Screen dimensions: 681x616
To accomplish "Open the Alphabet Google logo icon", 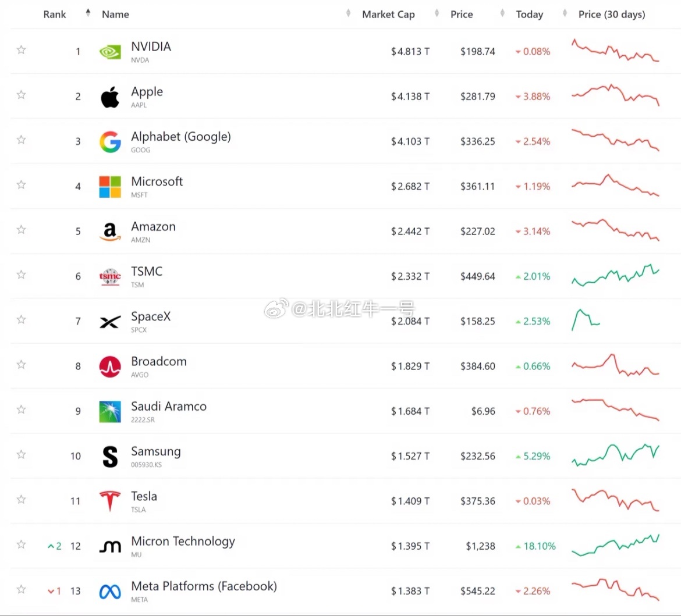I will click(x=110, y=141).
